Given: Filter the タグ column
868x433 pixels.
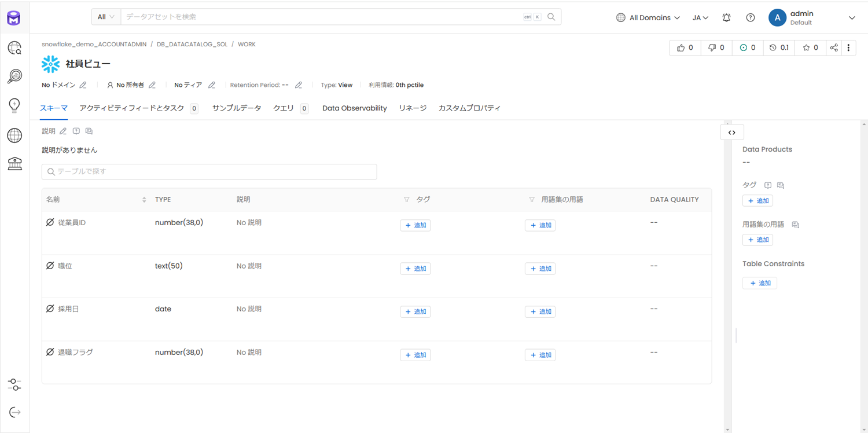Looking at the screenshot, I should click(x=407, y=200).
